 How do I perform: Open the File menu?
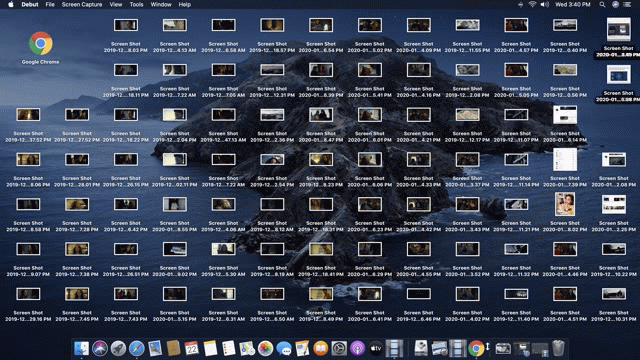50,4
